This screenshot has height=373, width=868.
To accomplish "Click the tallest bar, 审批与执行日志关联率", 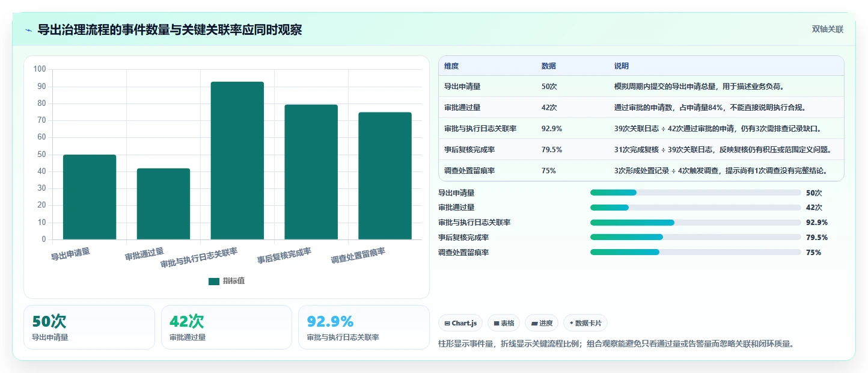I will (x=237, y=161).
